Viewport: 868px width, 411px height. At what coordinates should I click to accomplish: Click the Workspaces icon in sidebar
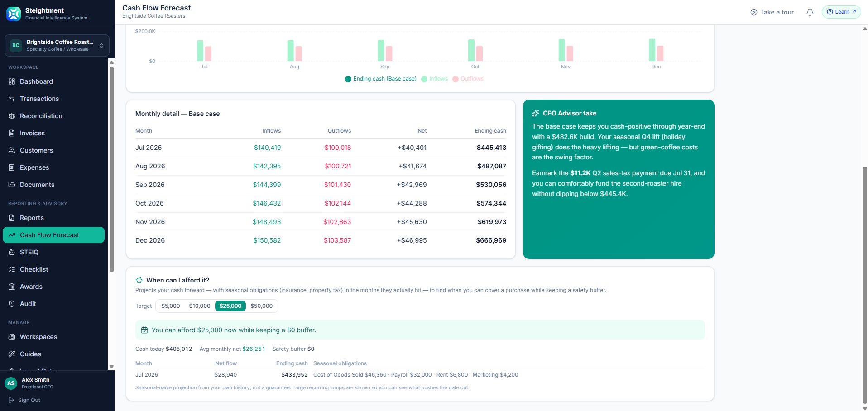tap(12, 337)
